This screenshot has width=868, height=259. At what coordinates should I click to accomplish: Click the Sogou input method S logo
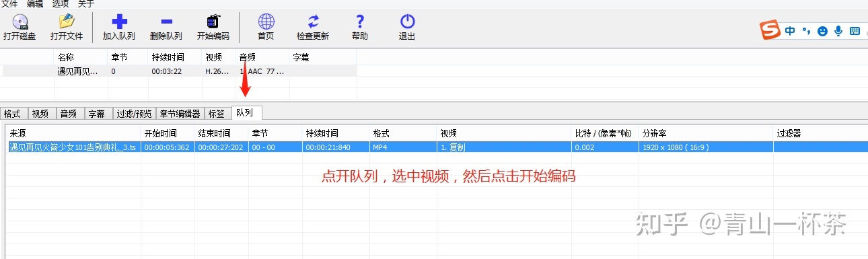[770, 30]
